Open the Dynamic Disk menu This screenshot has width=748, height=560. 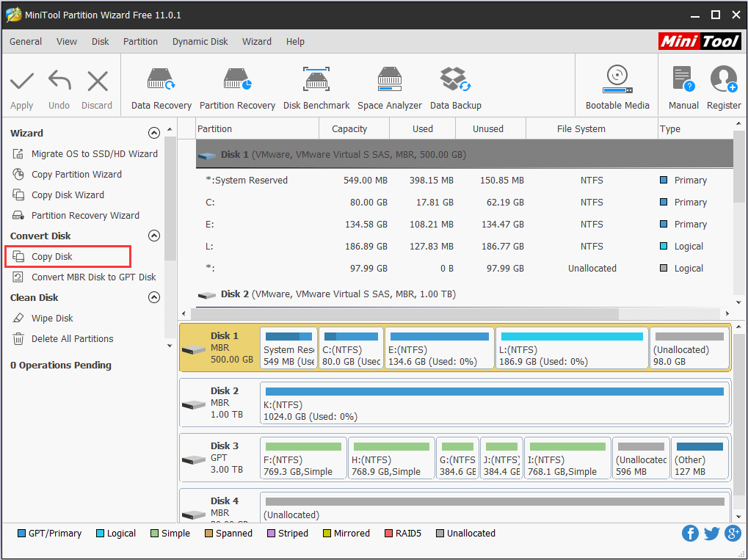point(200,42)
